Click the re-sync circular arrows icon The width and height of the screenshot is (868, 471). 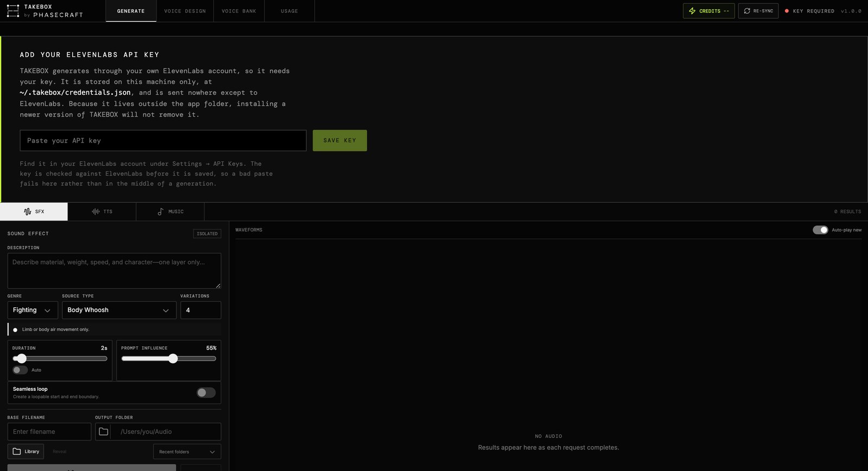(747, 11)
